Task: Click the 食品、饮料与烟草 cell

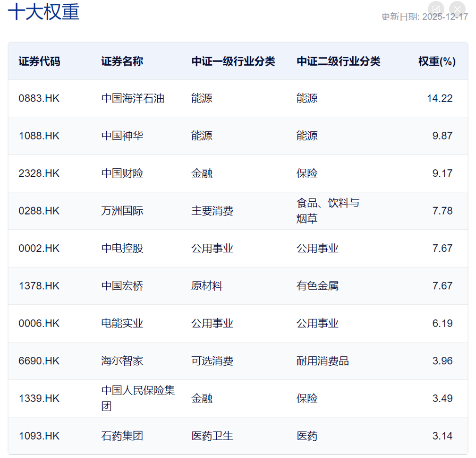Action: tap(328, 211)
